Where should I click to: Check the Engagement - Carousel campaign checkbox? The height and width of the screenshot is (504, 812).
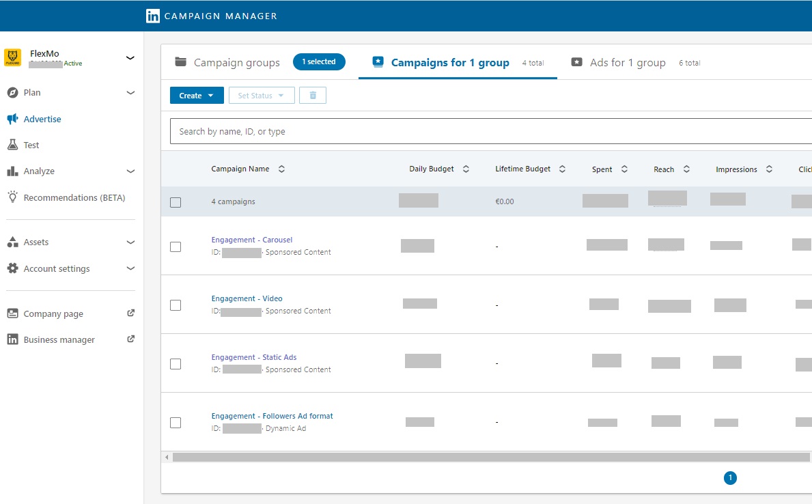pyautogui.click(x=176, y=247)
